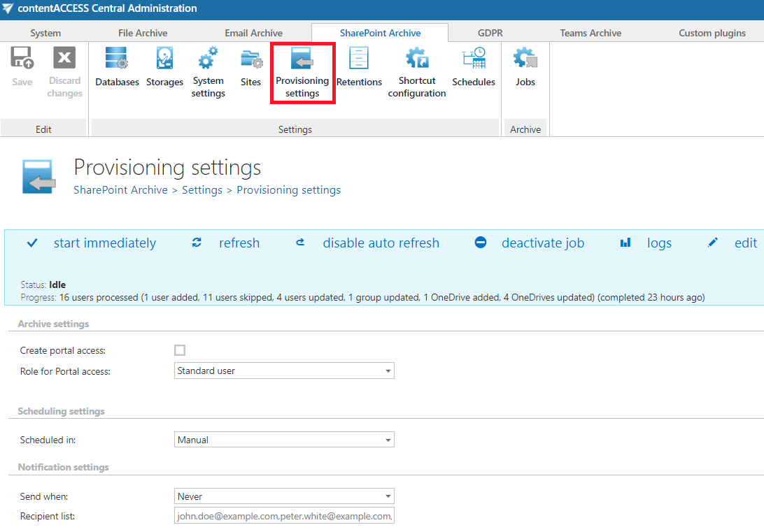This screenshot has height=532, width=764.
Task: Expand the Send when notification dropdown
Action: click(284, 496)
